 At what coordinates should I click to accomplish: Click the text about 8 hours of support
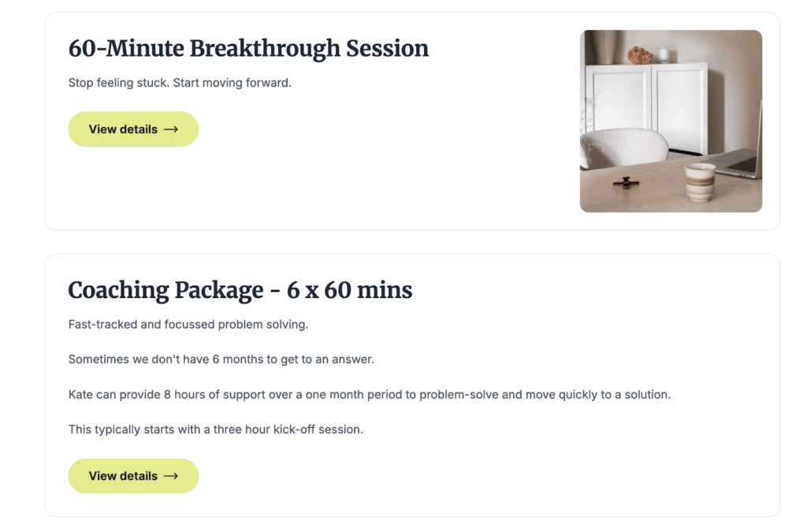[x=370, y=394]
